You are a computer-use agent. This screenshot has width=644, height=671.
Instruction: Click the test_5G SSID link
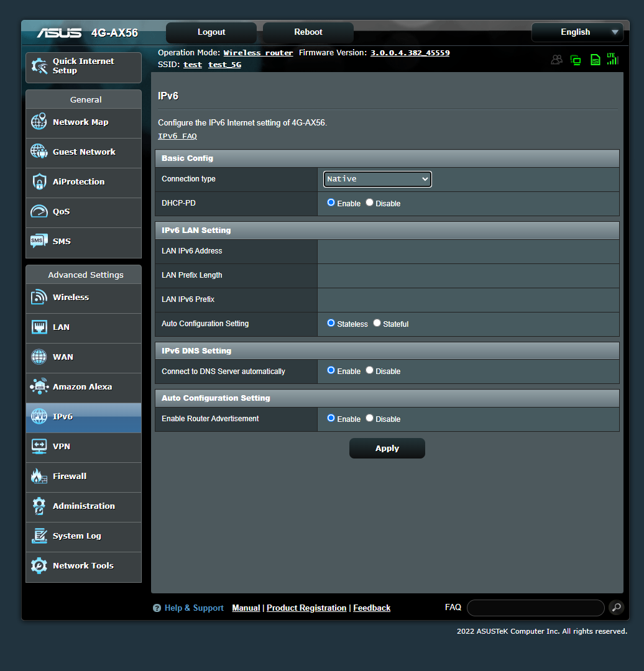pyautogui.click(x=225, y=65)
